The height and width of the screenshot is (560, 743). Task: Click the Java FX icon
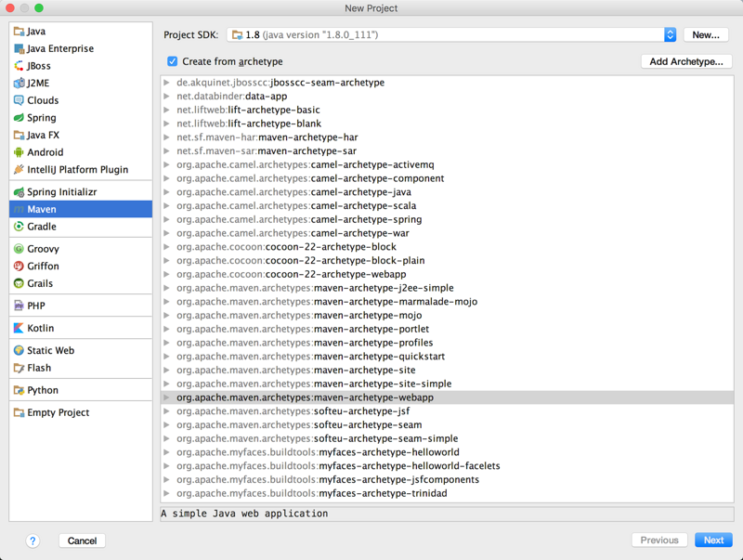pyautogui.click(x=19, y=135)
